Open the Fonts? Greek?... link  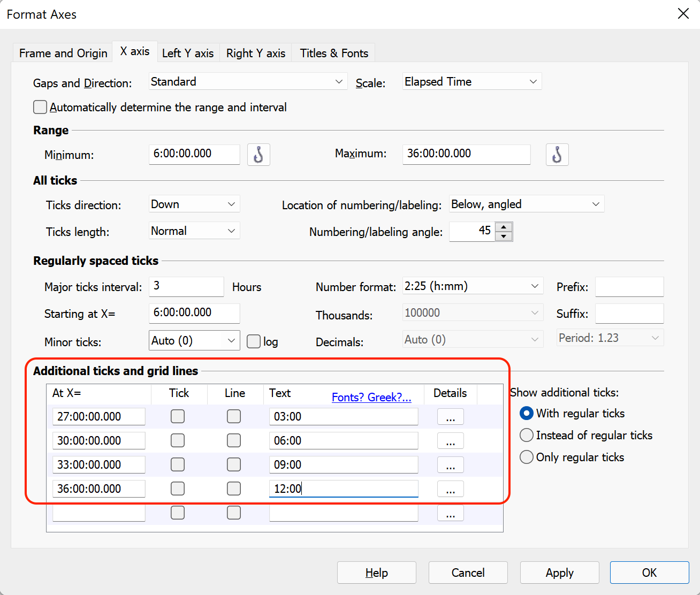pyautogui.click(x=371, y=397)
